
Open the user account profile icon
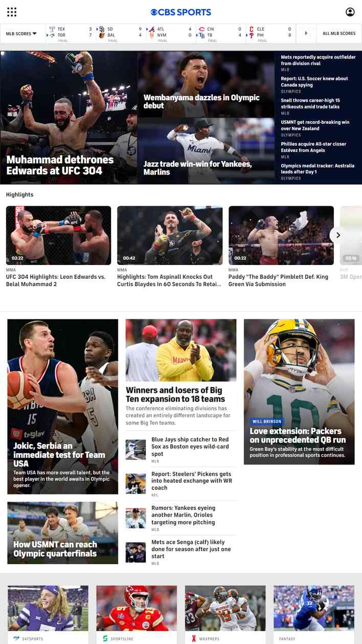350,12
